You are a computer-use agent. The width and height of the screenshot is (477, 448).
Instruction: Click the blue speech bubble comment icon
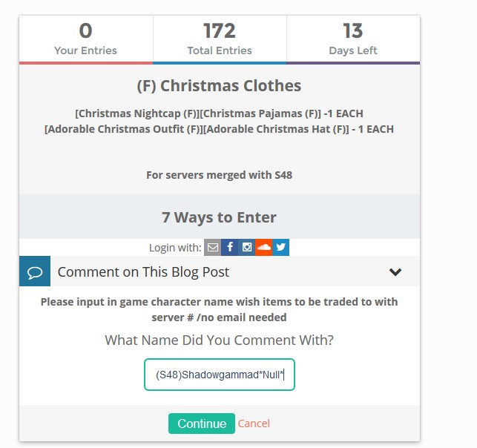pos(35,271)
